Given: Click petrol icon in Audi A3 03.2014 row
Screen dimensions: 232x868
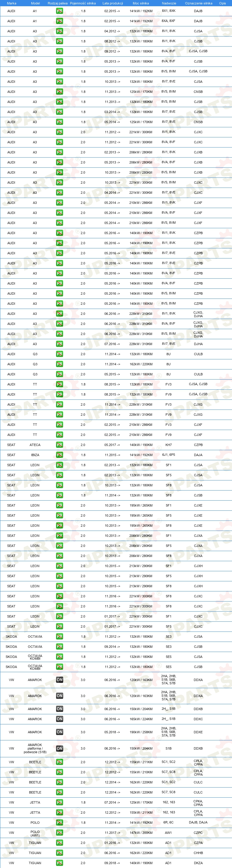Looking at the screenshot, I should (60, 112).
